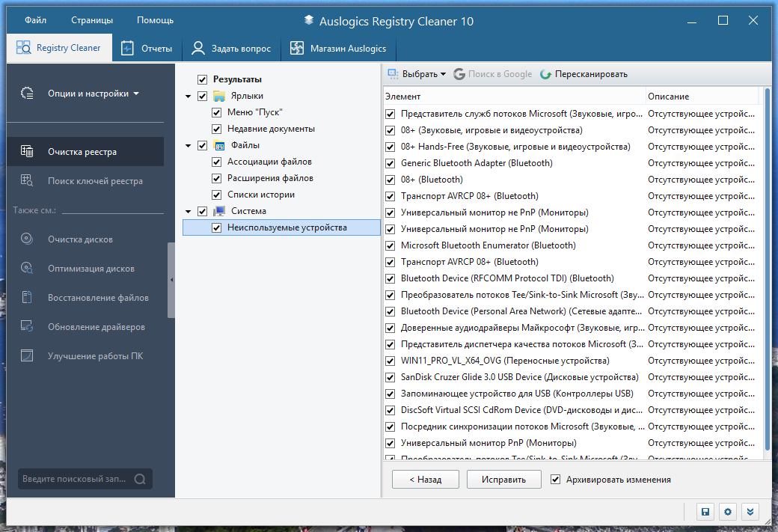Click the Задать вопрос person icon
Viewport: 778px width, 532px height.
(198, 48)
